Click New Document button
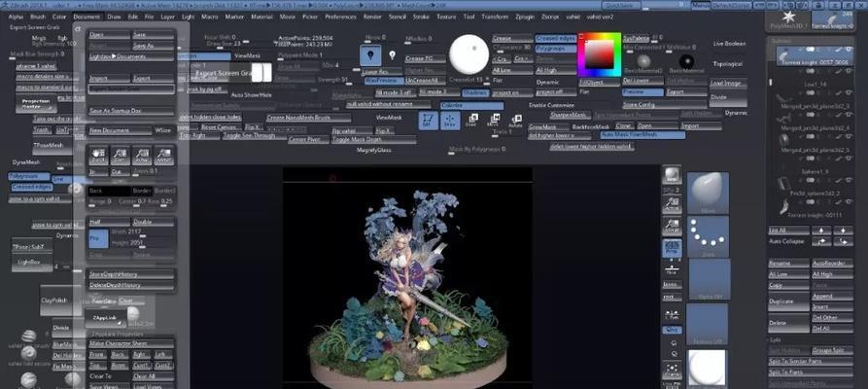Viewport: 868px width, 389px height. coord(121,130)
